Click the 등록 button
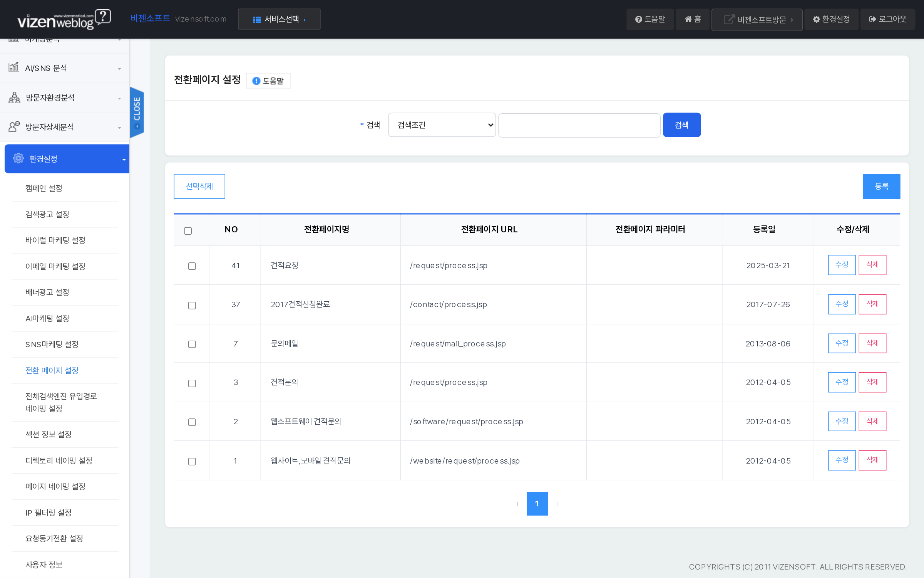Image resolution: width=924 pixels, height=578 pixels. 881,186
